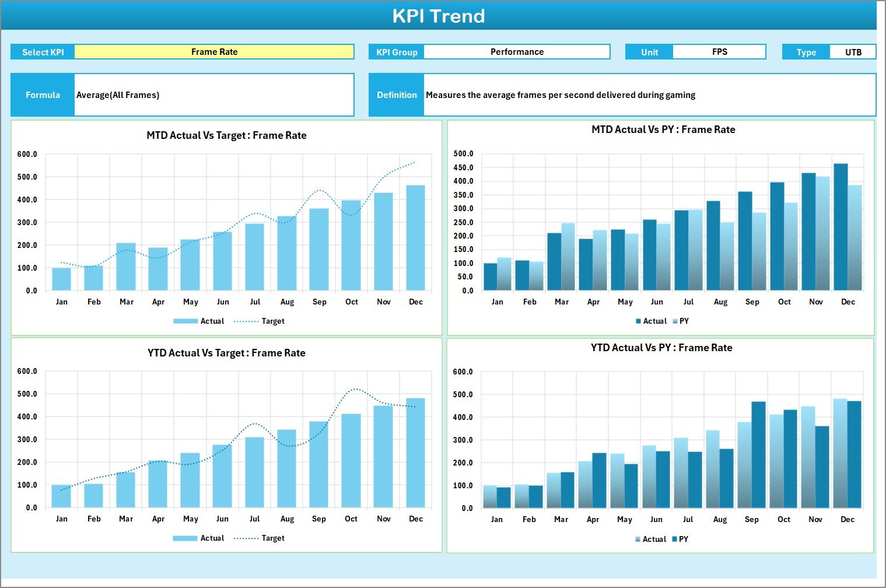886x588 pixels.
Task: Select the YTD Actual Vs Target chart title
Action: pos(226,352)
